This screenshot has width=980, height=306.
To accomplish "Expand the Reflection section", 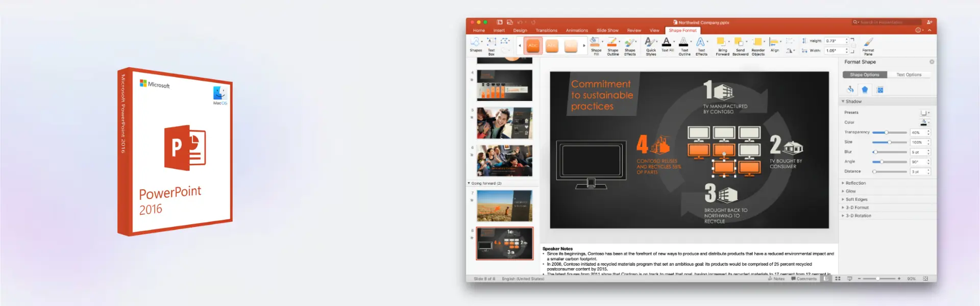I will [843, 183].
